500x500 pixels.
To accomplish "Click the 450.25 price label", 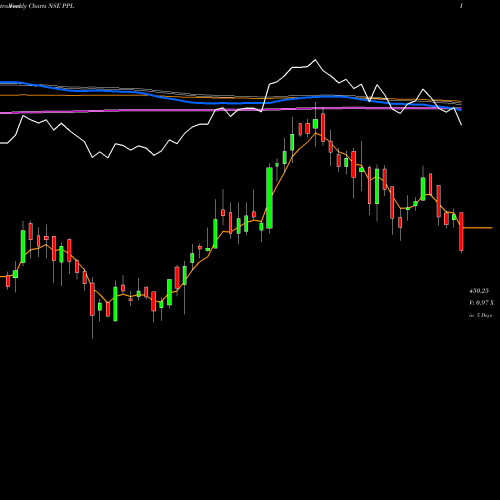I will pyautogui.click(x=479, y=291).
